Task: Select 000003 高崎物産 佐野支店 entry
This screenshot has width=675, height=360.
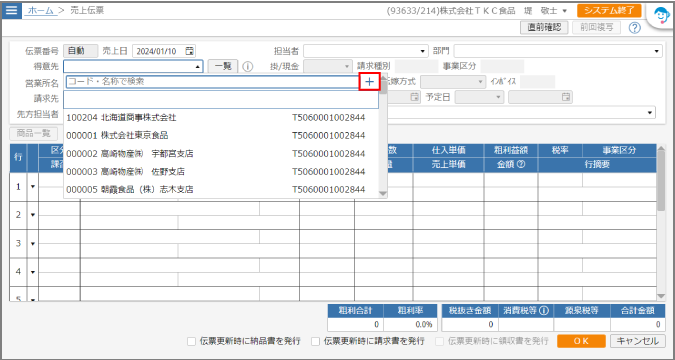Action: pos(221,172)
